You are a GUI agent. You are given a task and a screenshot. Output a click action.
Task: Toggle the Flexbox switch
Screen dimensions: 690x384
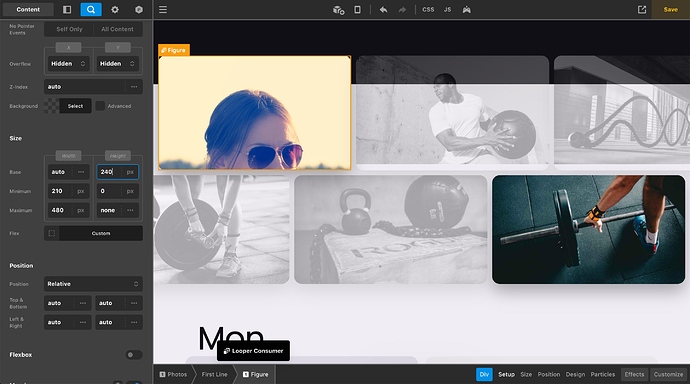pyautogui.click(x=134, y=355)
